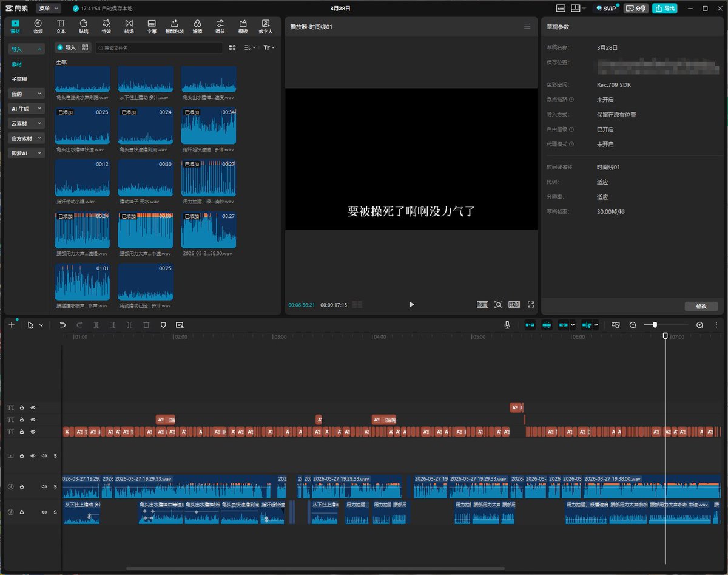Open the 字幕 captions panel
This screenshot has height=575, width=728.
coord(152,26)
